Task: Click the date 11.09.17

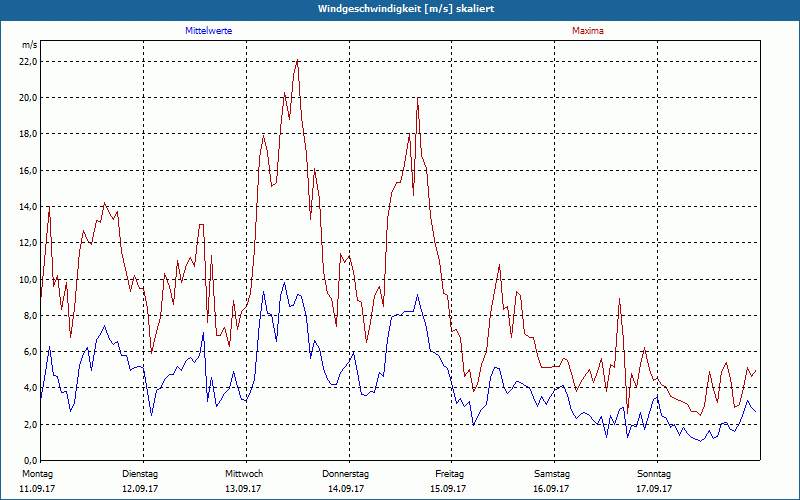Action: [x=37, y=489]
